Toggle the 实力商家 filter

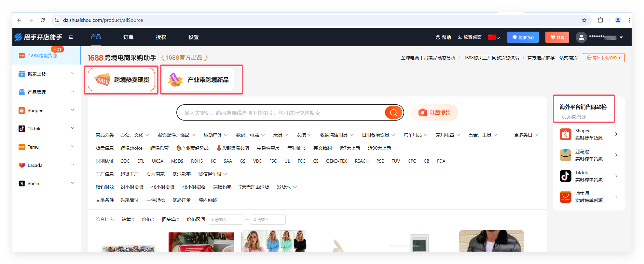pyautogui.click(x=155, y=174)
